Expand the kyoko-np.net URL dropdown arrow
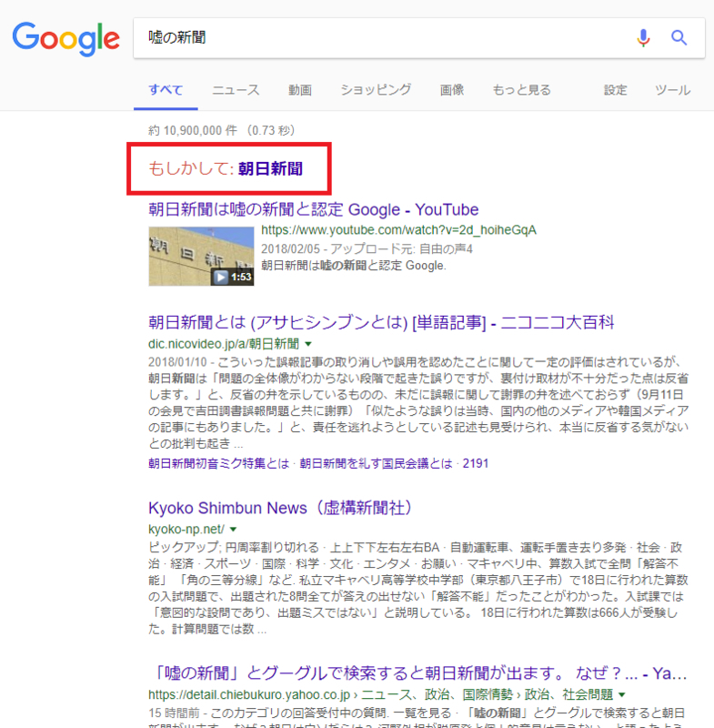The height and width of the screenshot is (728, 714). coord(234,530)
